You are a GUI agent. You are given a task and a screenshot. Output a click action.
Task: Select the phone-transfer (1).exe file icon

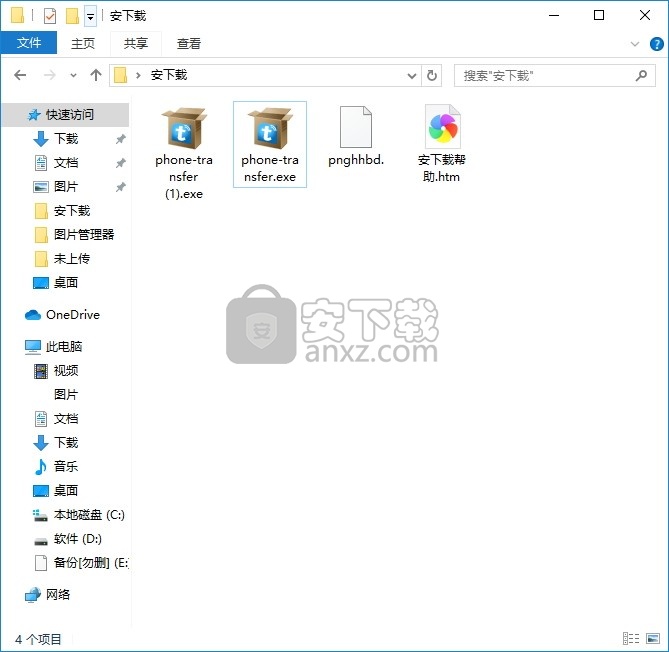pyautogui.click(x=184, y=128)
